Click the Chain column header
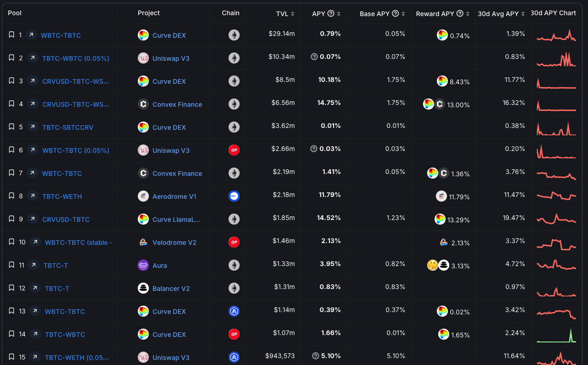588x365 pixels. tap(230, 13)
